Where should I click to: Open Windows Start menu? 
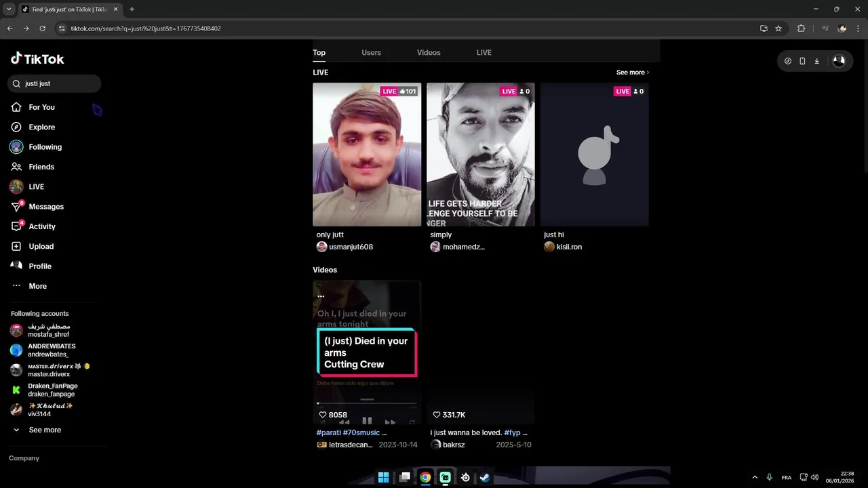pos(383,477)
